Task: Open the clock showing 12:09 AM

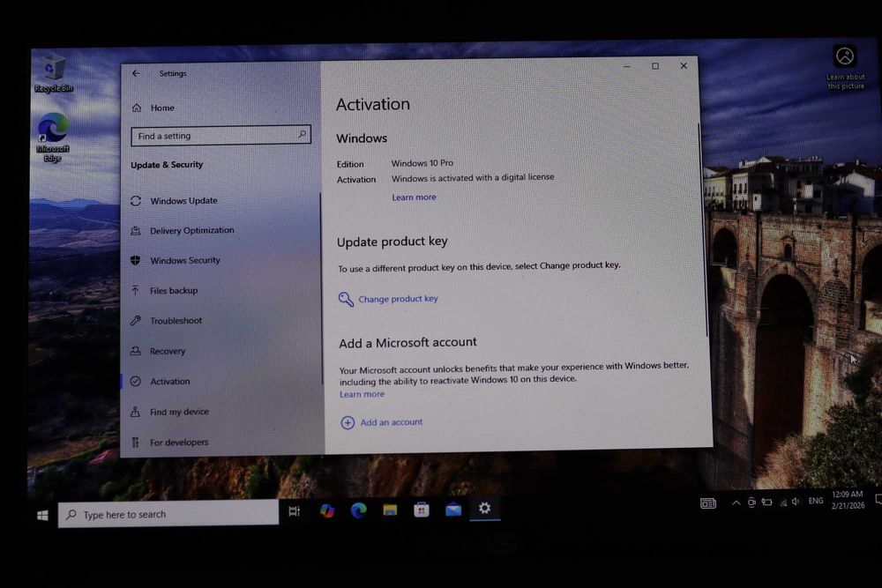Action: coord(848,500)
